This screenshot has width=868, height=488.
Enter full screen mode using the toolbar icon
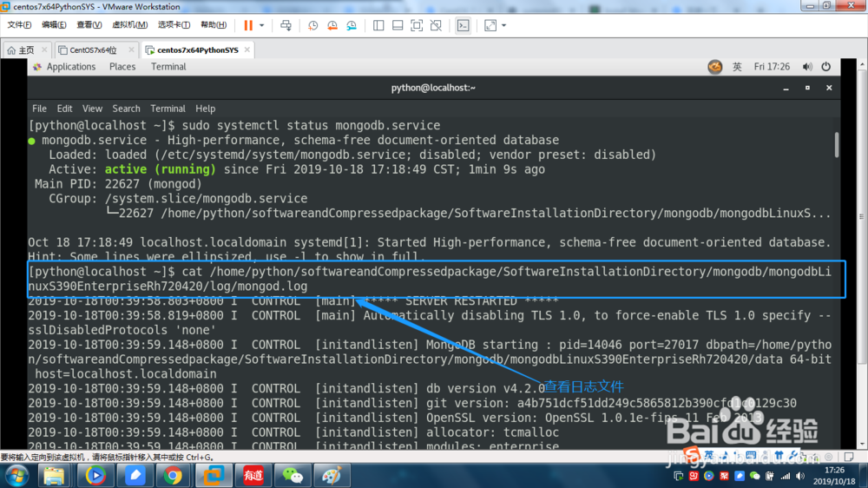coord(417,25)
